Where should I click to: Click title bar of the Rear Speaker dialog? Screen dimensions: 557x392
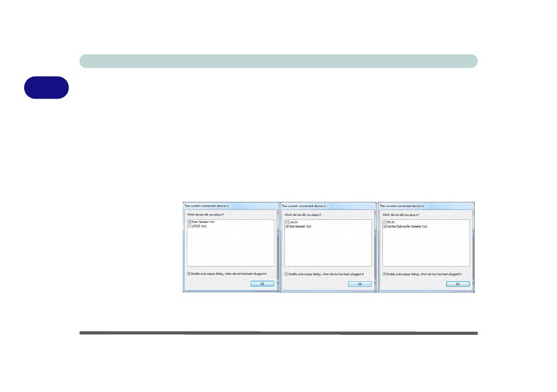[x=231, y=206]
